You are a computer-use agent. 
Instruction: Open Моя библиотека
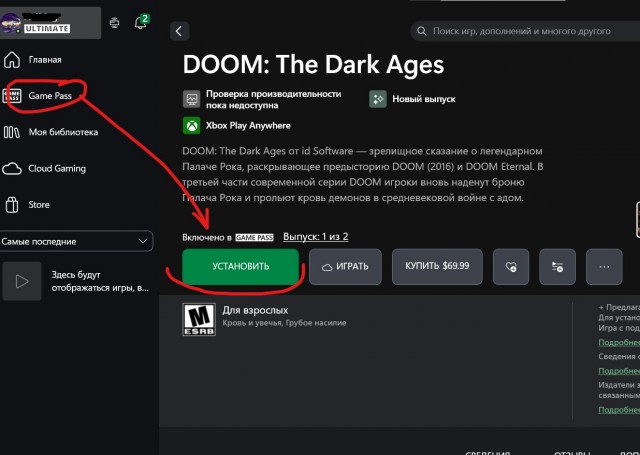coord(63,132)
